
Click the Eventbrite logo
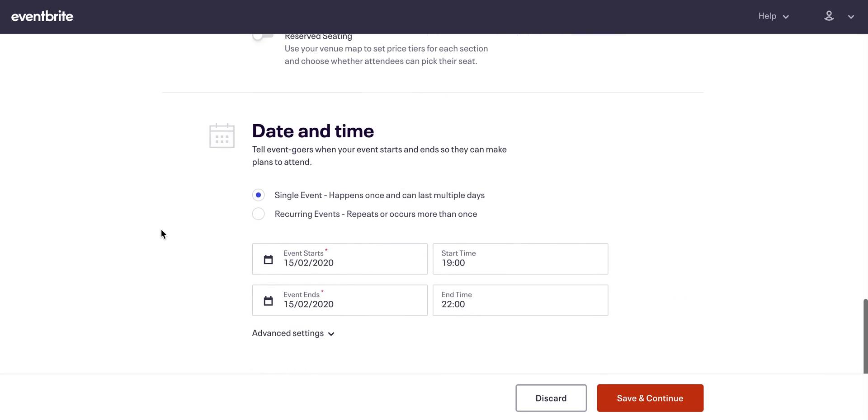(x=42, y=16)
